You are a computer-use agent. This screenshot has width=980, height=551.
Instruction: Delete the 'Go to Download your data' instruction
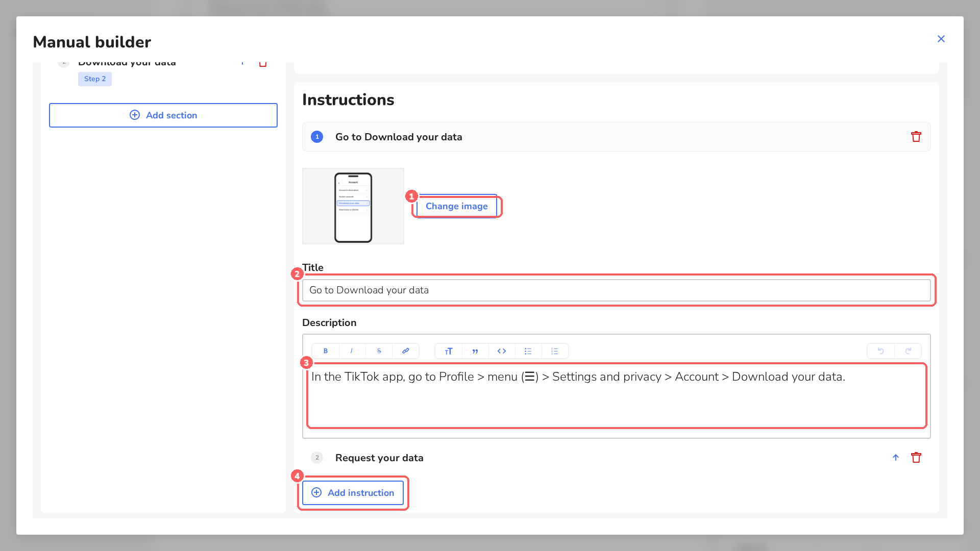[x=916, y=137]
